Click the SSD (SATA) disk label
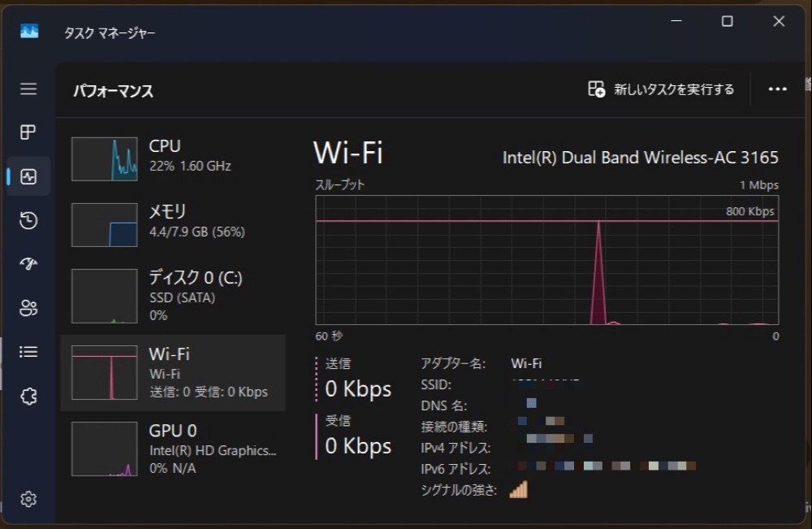This screenshot has width=812, height=529. point(182,298)
